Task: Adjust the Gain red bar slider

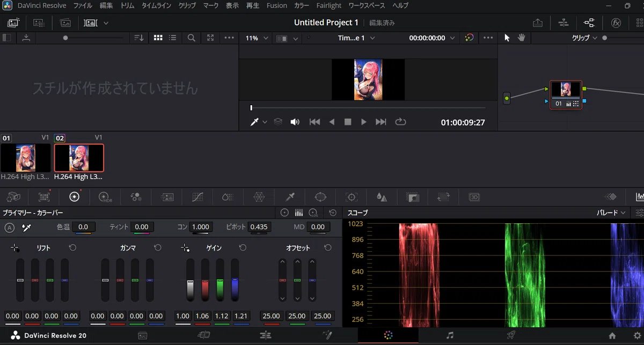Action: [205, 280]
